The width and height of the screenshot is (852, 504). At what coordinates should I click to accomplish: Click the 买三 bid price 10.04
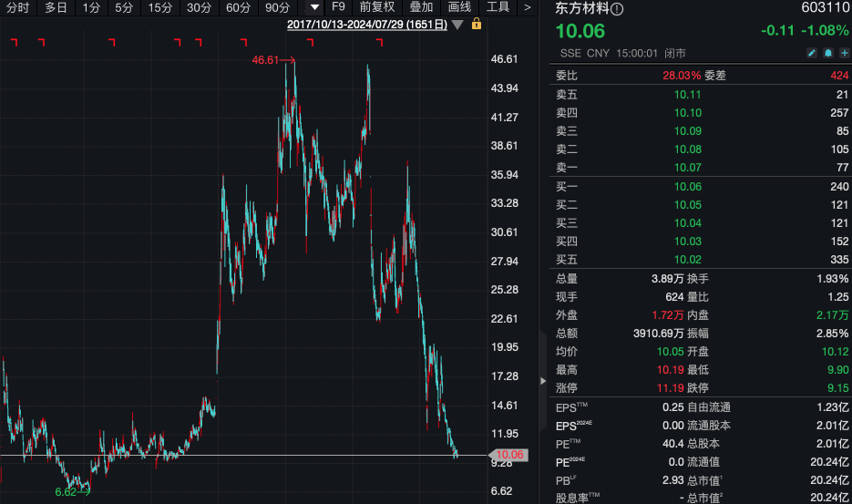coord(687,223)
